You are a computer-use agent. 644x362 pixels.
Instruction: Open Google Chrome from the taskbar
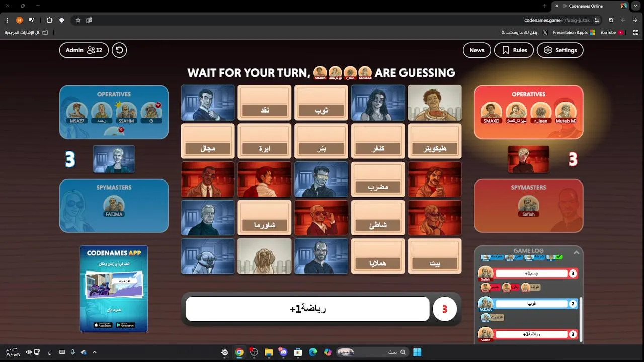tap(239, 352)
